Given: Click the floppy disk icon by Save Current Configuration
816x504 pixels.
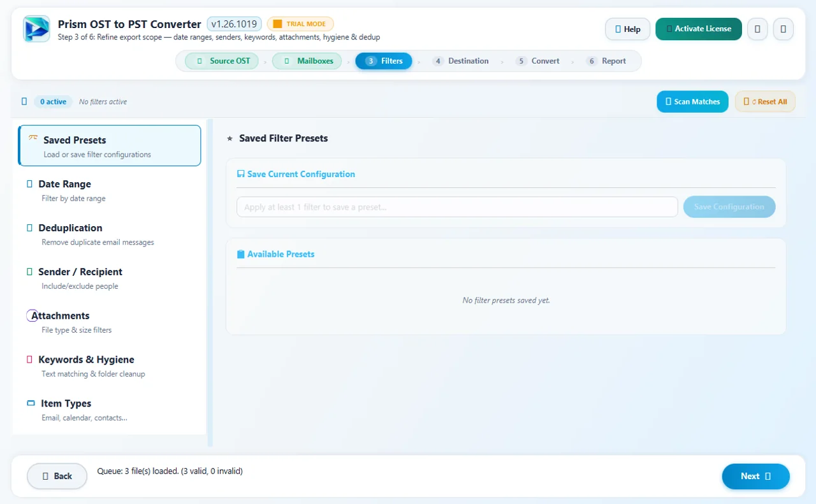Looking at the screenshot, I should (241, 174).
